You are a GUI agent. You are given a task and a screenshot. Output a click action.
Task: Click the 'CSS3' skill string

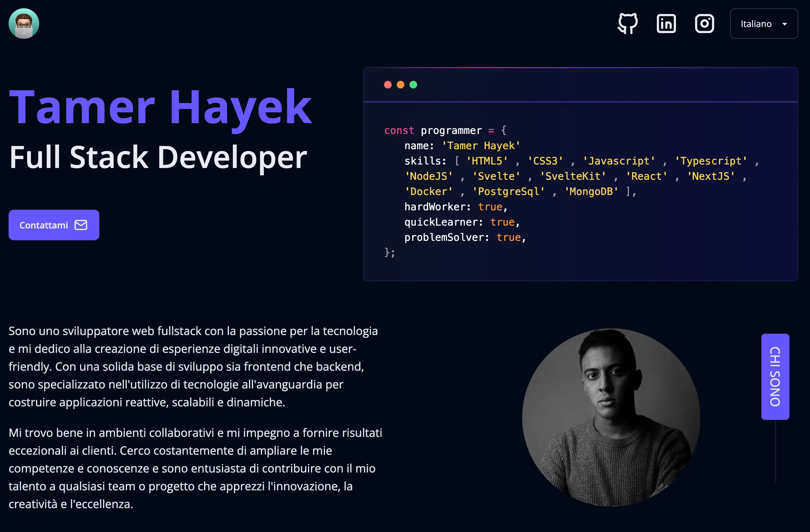click(x=545, y=161)
